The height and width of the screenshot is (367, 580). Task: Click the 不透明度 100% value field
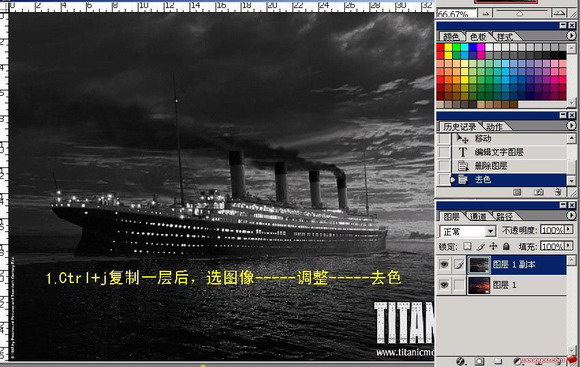[553, 230]
